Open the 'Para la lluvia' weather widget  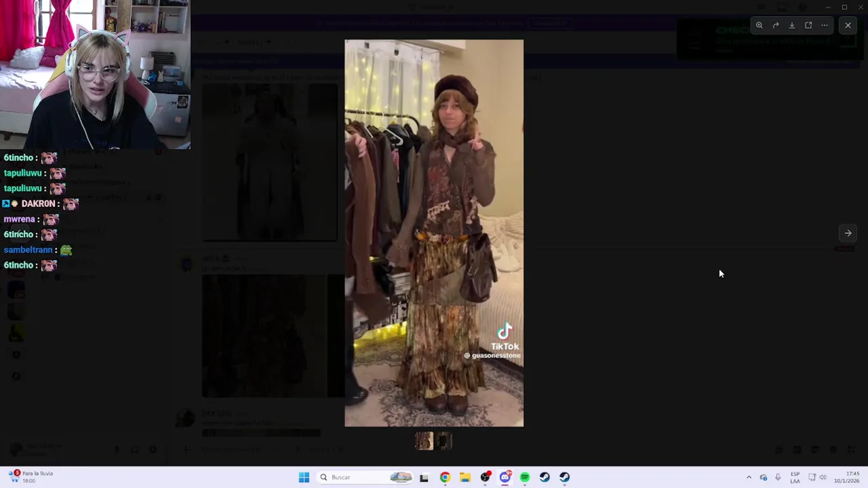[31, 477]
